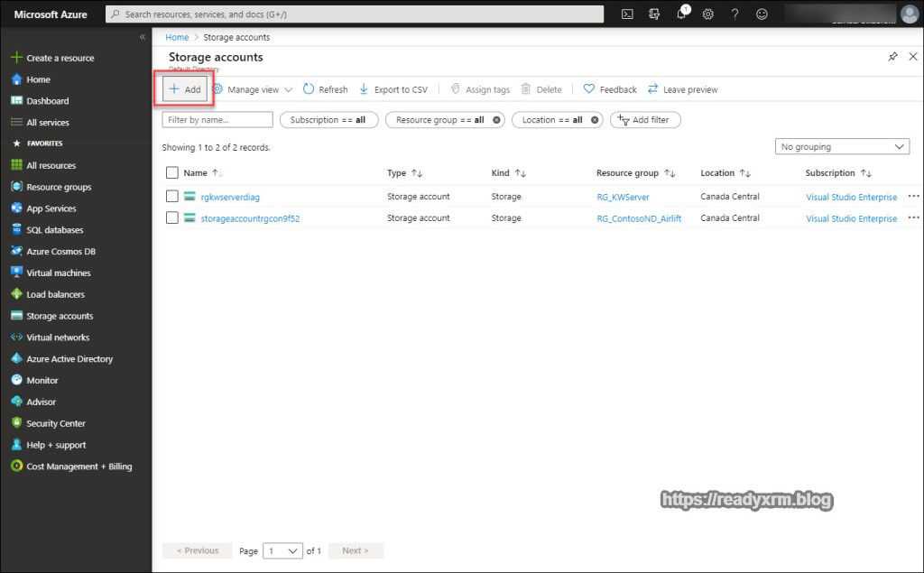Pin the Storage accounts blade
Screen dimensions: 924x573
[892, 57]
